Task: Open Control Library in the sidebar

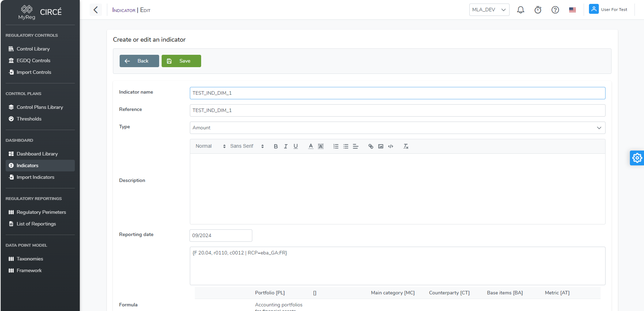Action: pyautogui.click(x=33, y=49)
